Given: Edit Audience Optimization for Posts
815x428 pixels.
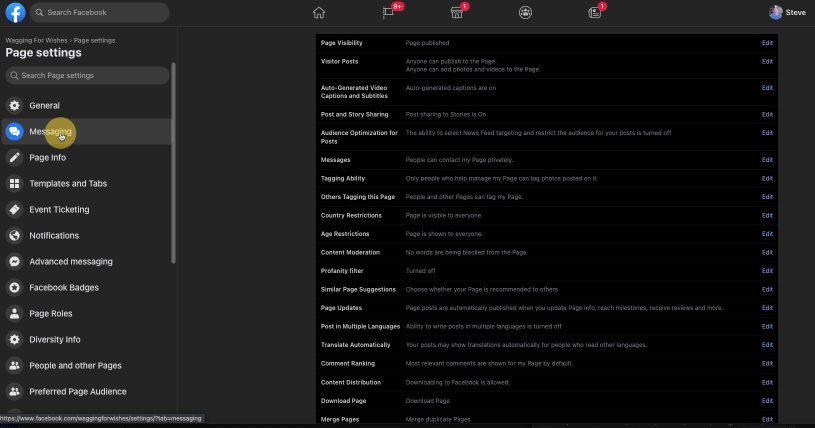Looking at the screenshot, I should (x=767, y=133).
